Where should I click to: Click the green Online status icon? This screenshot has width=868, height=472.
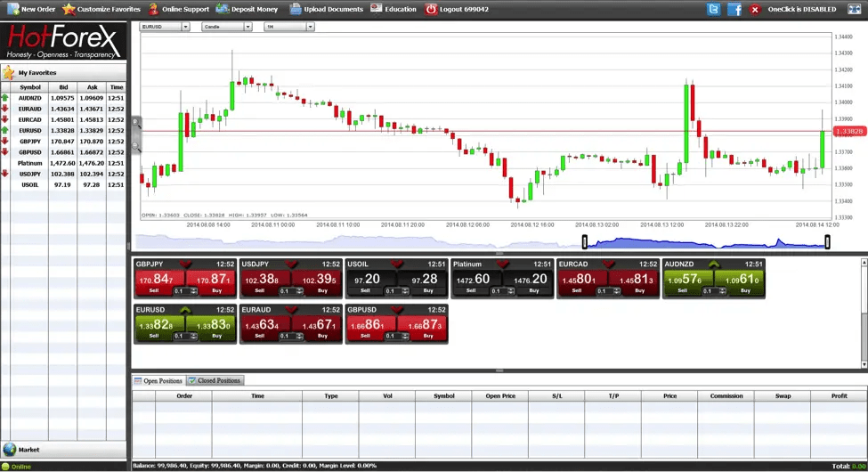pos(5,467)
